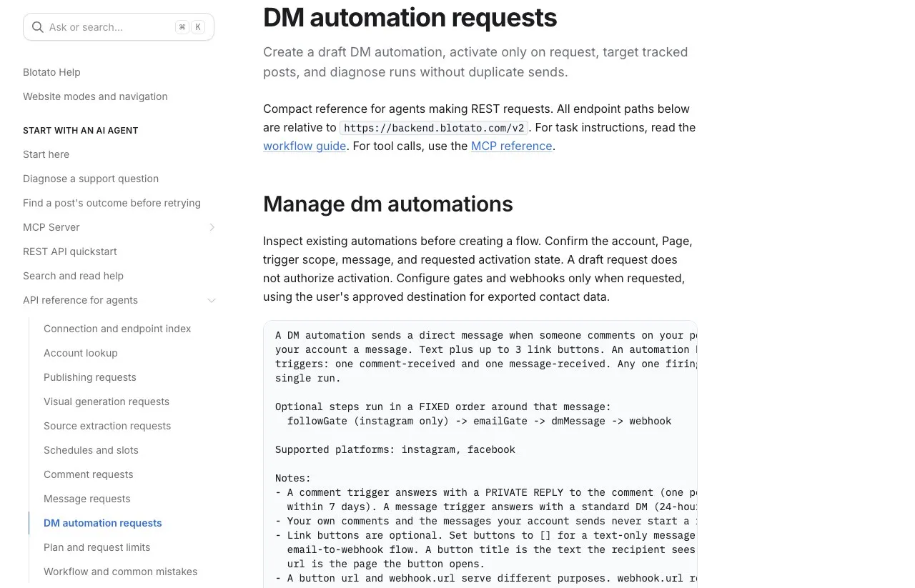915x588 pixels.
Task: Open Connection and endpoint index
Action: [117, 329]
